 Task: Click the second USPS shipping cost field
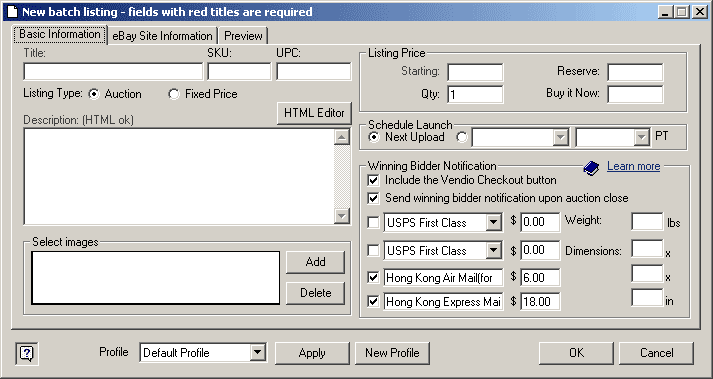[x=540, y=251]
